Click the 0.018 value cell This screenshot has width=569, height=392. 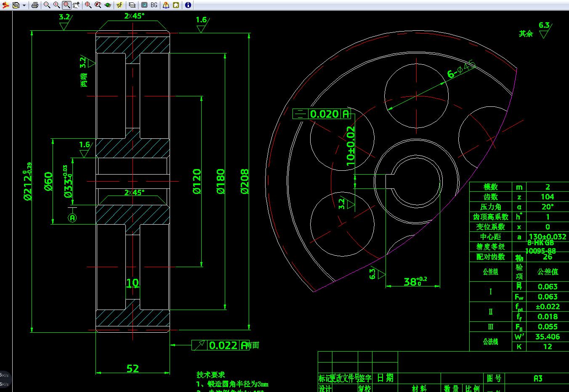click(547, 317)
